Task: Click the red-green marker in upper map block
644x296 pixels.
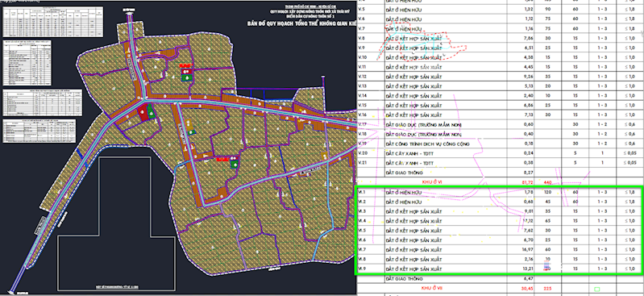Action: coord(187,73)
